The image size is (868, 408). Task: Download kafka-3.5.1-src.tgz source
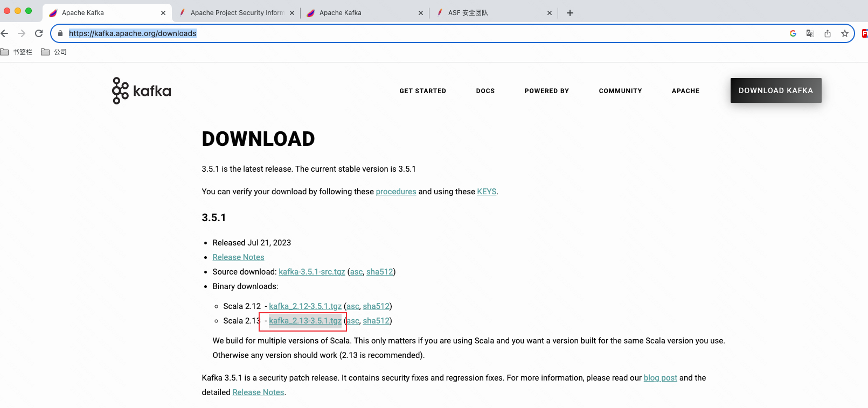tap(312, 272)
